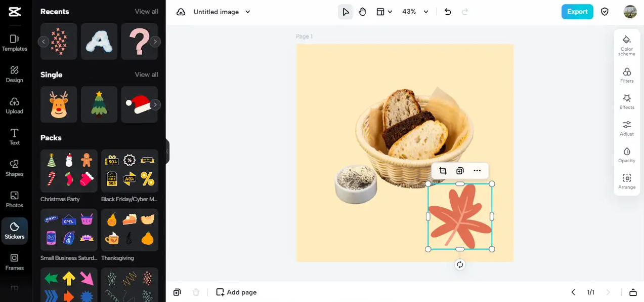Duplicate the selected leaf sticker
This screenshot has height=302, width=644.
[460, 171]
